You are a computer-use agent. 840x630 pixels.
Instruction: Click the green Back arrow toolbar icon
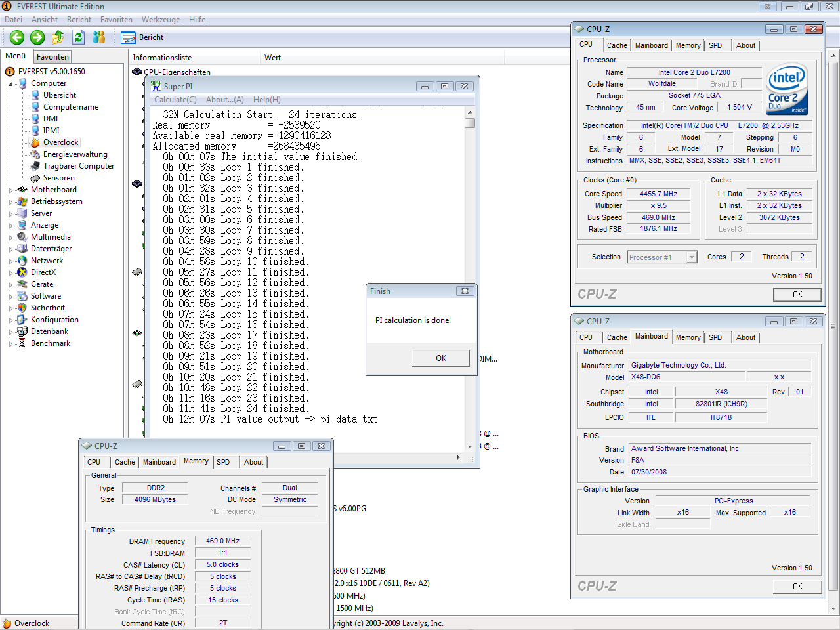(x=17, y=37)
